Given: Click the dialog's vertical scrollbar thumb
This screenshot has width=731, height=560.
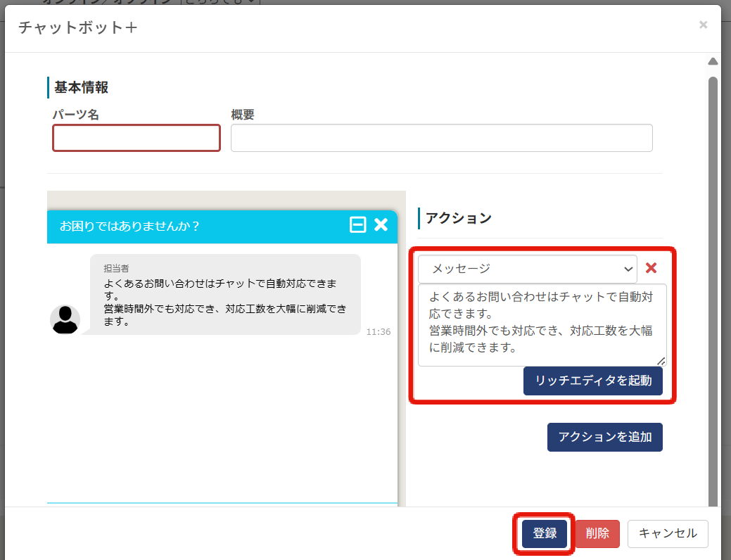Looking at the screenshot, I should (713, 281).
